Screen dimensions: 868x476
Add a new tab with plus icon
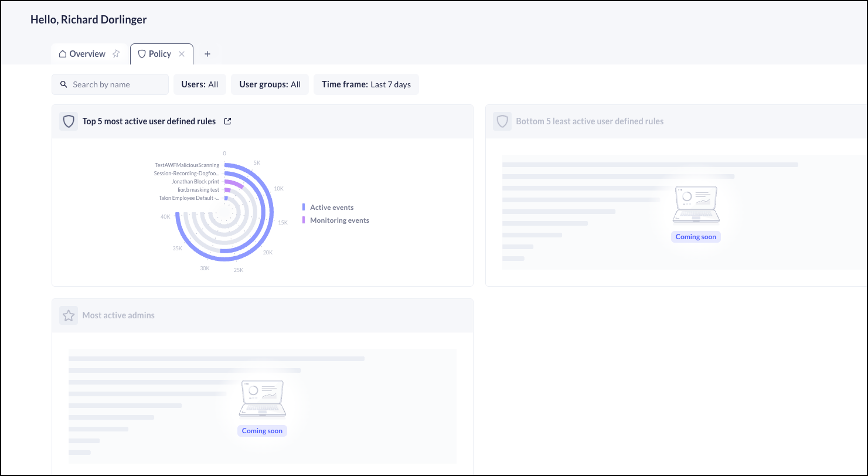tap(207, 54)
